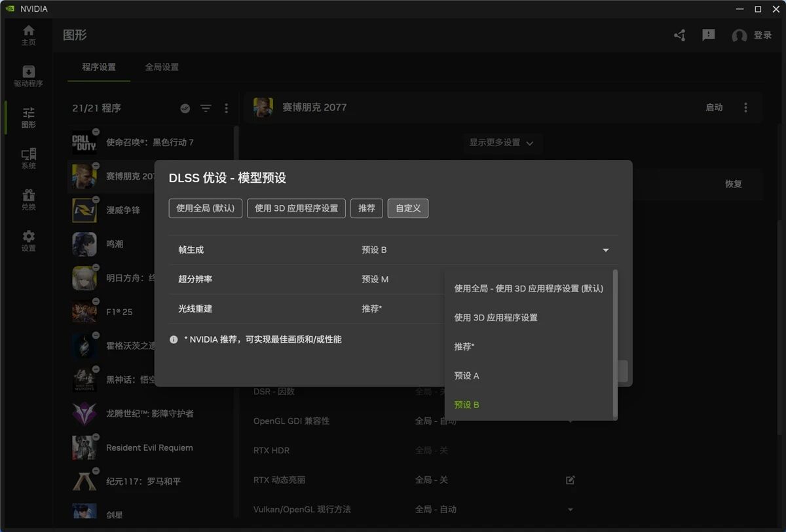The image size is (786, 532).
Task: Go to the 主页 home section
Action: tap(28, 35)
